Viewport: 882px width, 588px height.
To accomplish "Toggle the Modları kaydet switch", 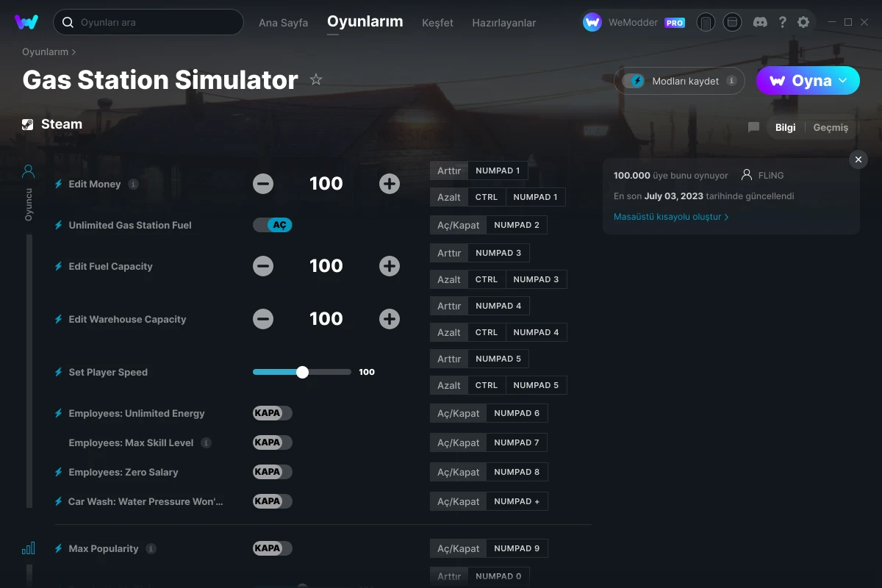I will [x=634, y=81].
